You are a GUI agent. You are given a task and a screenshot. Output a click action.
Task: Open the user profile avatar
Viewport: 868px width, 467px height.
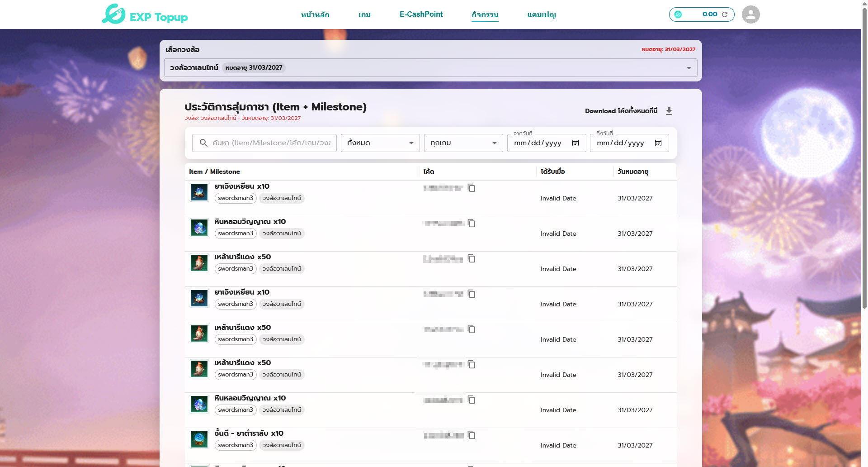coord(750,14)
